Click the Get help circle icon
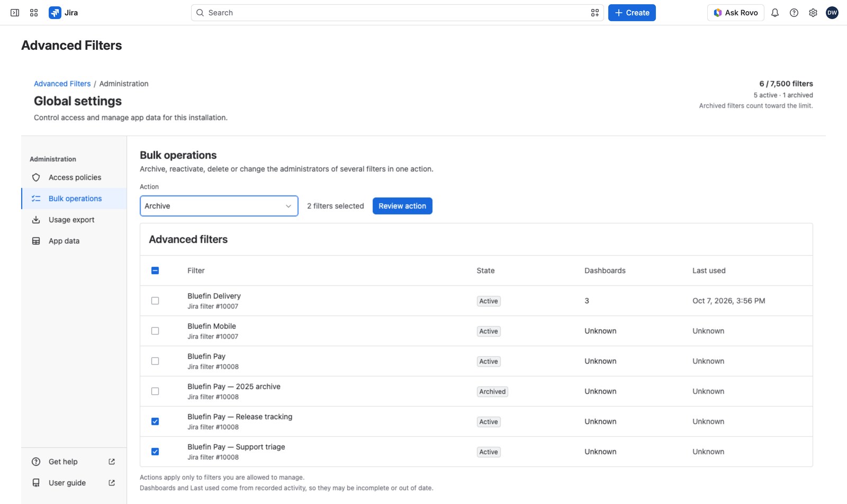847x504 pixels. tap(36, 462)
